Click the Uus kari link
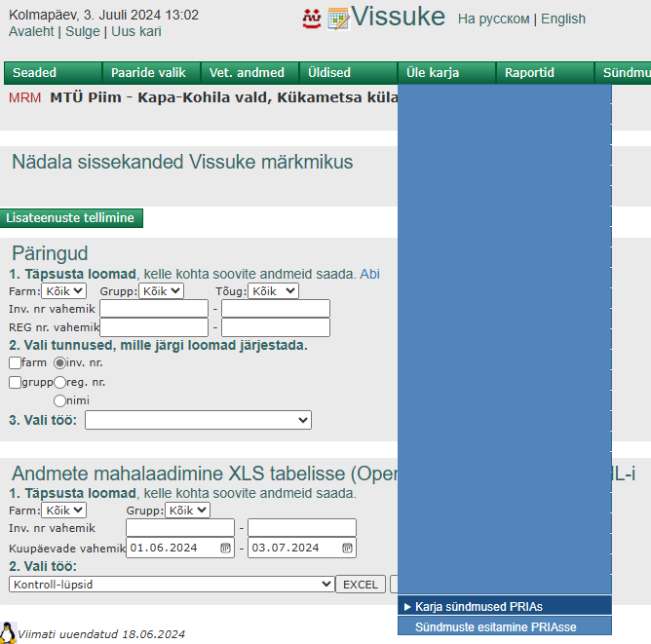The width and height of the screenshot is (651, 644). 136,31
